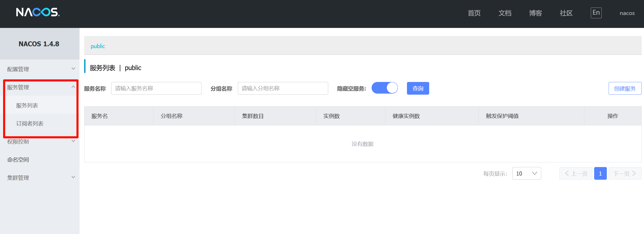The height and width of the screenshot is (234, 644).
Task: Select 订阅者列表 in the sidebar
Action: 30,124
